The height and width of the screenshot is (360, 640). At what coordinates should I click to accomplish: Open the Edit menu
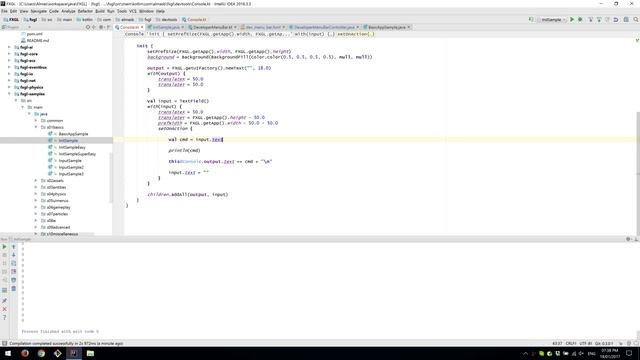pos(13,11)
